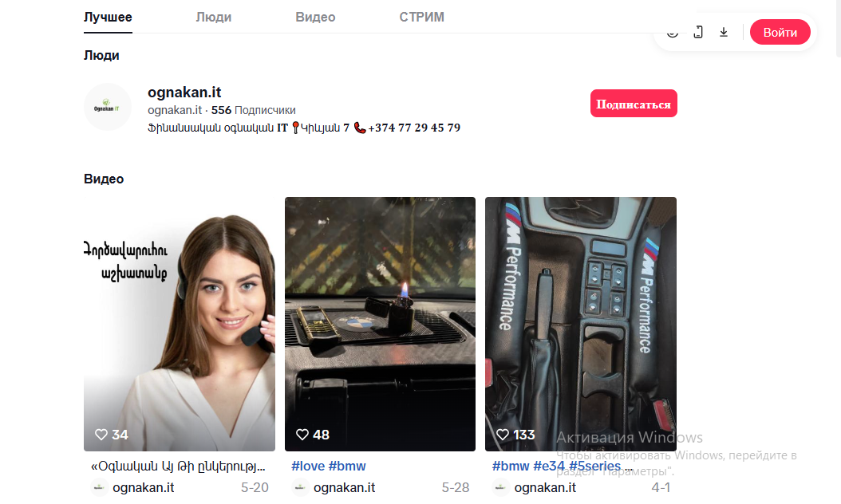This screenshot has height=504, width=841.
Task: Open the ognakan.it profile name link
Action: tap(184, 93)
